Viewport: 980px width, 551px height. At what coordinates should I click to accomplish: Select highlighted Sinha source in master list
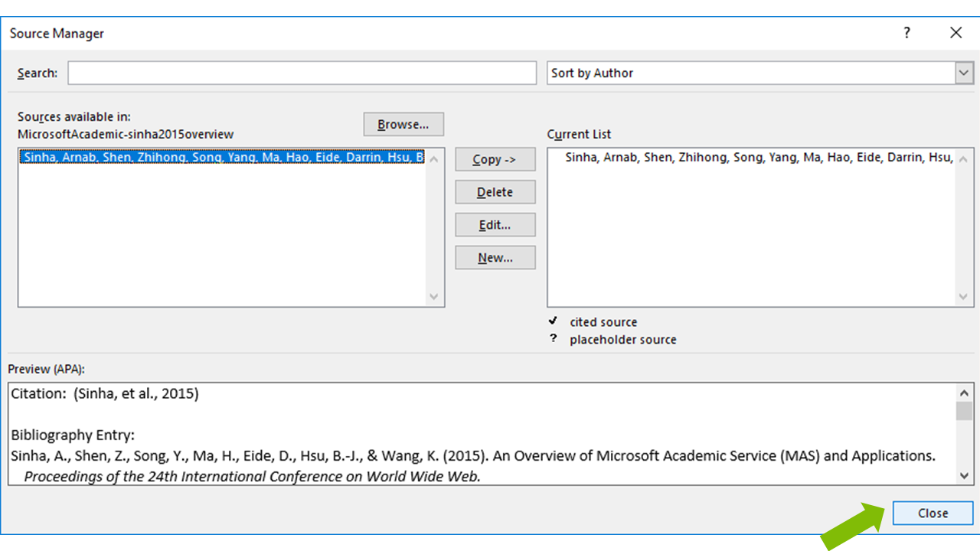(x=222, y=158)
